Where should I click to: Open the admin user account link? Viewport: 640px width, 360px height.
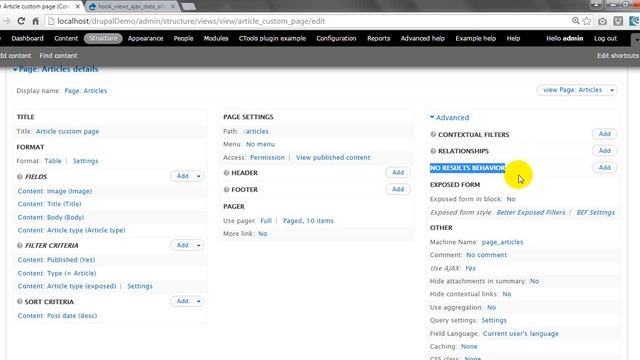pos(573,38)
